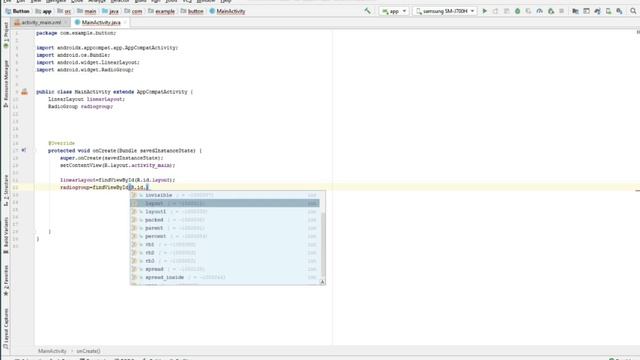
Task: Click the Attach debugger to process icon
Action: pos(551,11)
